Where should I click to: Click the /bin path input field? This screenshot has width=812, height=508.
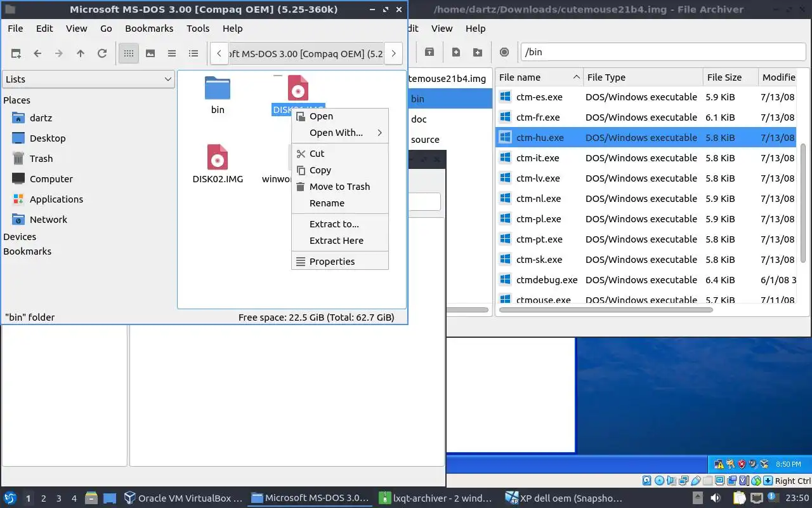click(x=664, y=52)
